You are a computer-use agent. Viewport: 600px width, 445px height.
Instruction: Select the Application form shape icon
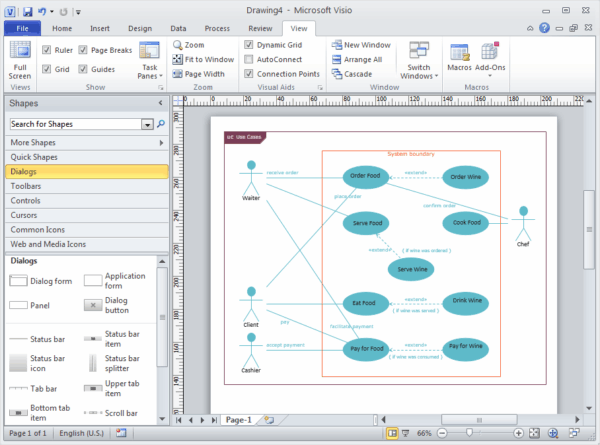[x=93, y=282]
